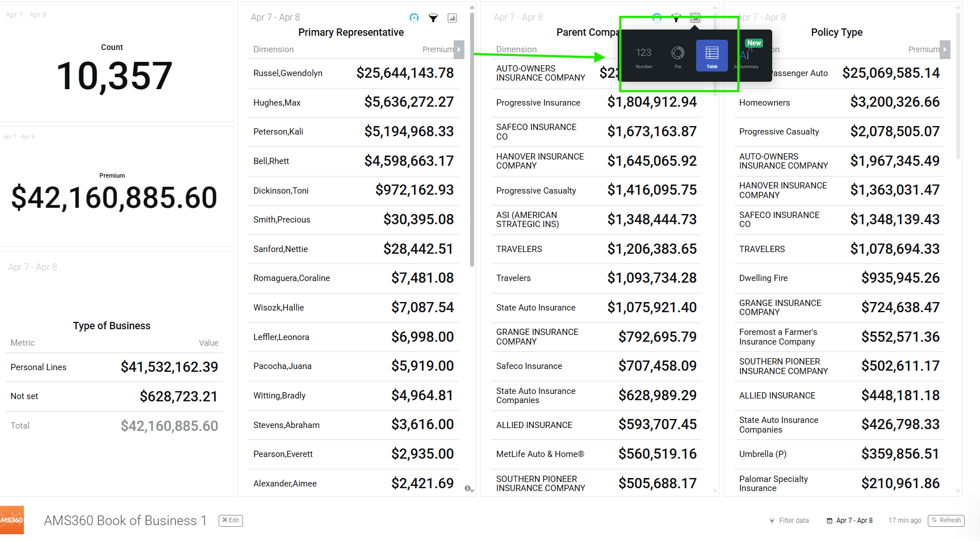Select the Bell,Rhett row
Image resolution: width=980 pixels, height=541 pixels.
pos(353,161)
